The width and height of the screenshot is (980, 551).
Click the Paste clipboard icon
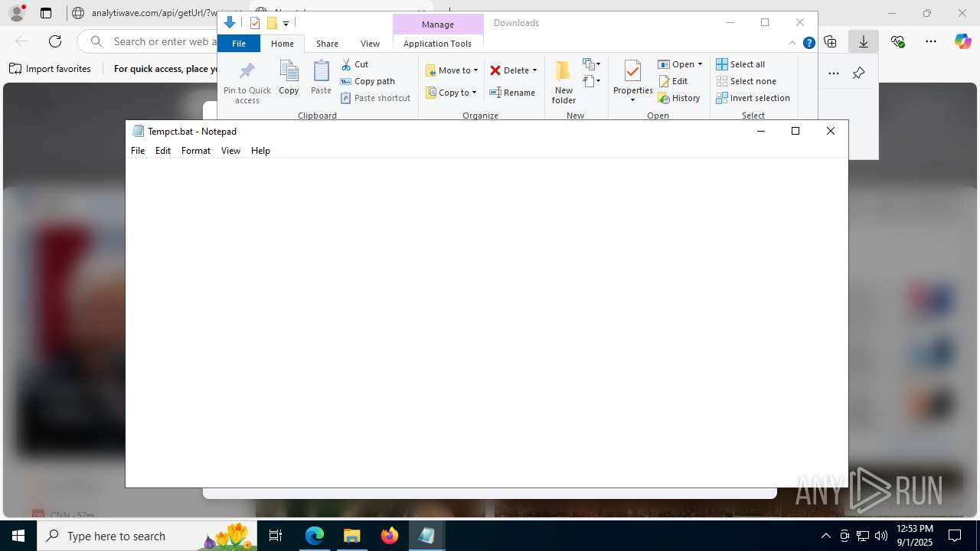coord(321,71)
